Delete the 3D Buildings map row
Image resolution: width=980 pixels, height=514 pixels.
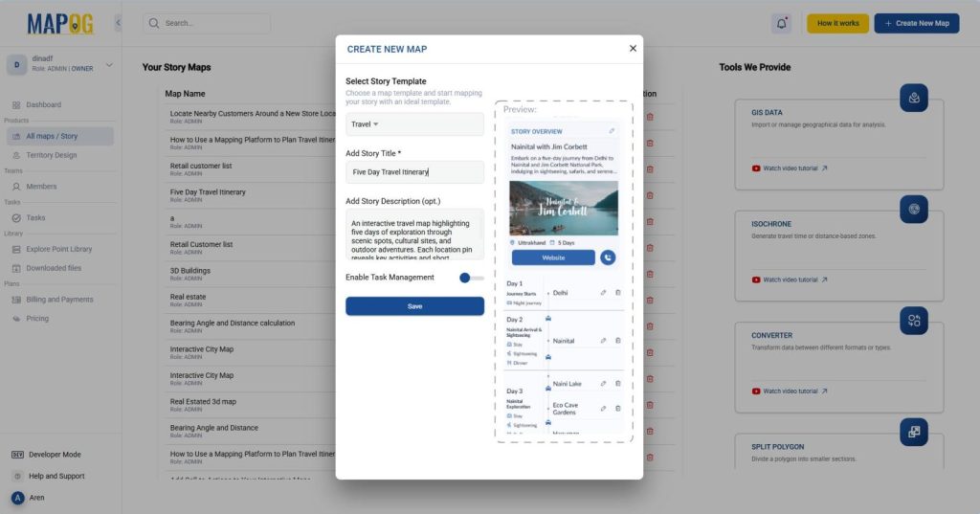click(x=650, y=274)
